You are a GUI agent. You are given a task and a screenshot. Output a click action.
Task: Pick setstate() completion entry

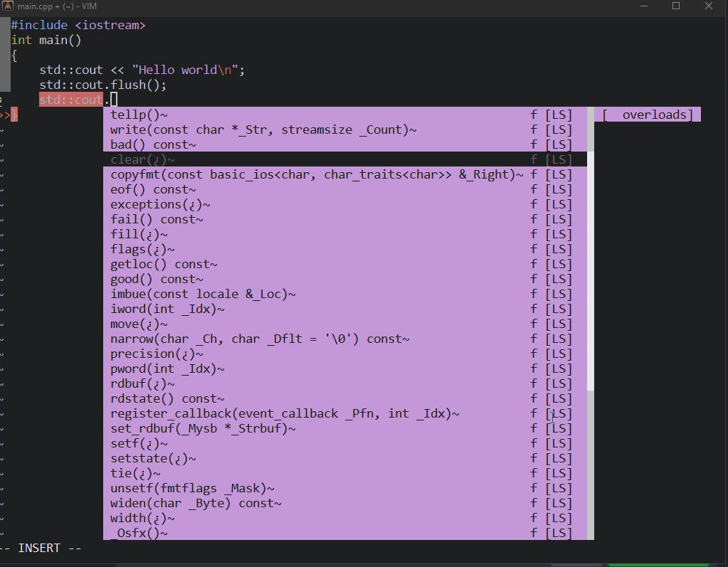coord(345,458)
